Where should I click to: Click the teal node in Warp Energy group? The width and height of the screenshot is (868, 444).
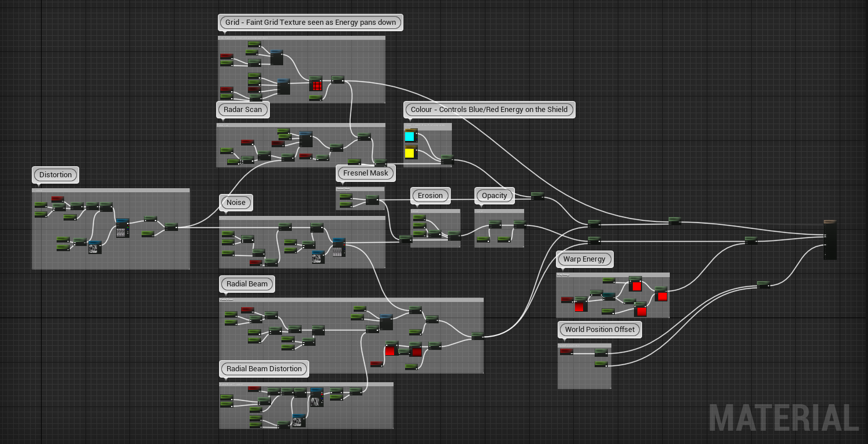[609, 296]
